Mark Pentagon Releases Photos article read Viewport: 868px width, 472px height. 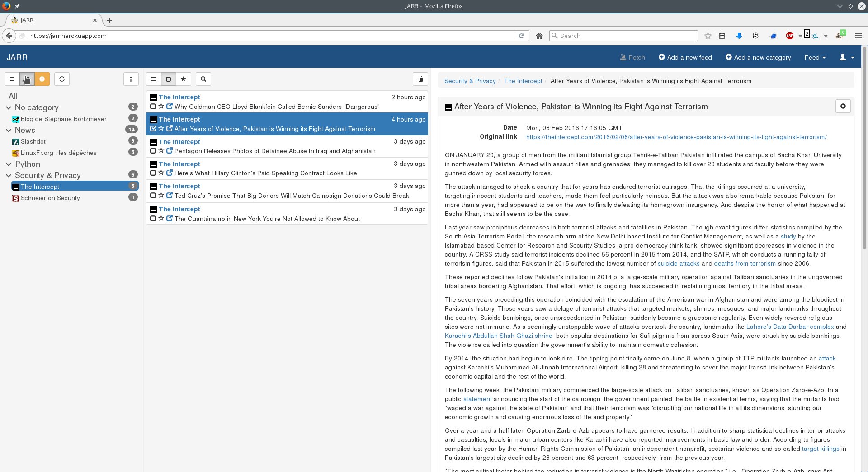(x=153, y=151)
